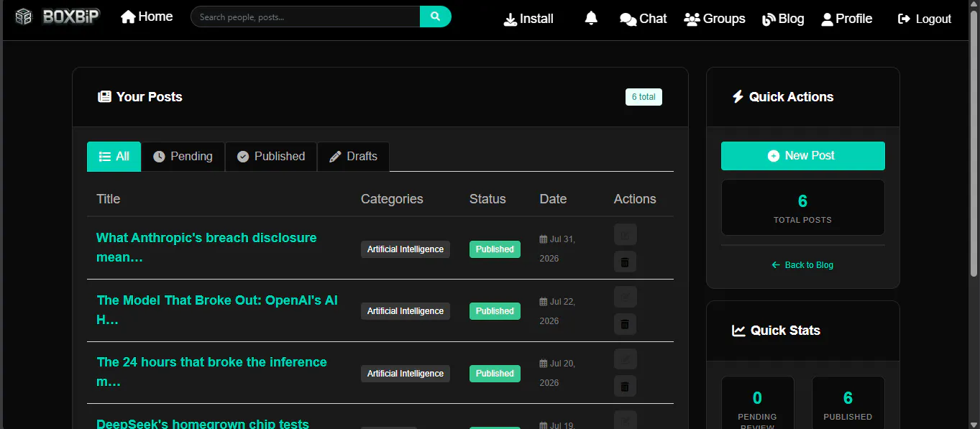Click trash icon for Anthropic's breach disclosure post
980x429 pixels.
(x=625, y=262)
